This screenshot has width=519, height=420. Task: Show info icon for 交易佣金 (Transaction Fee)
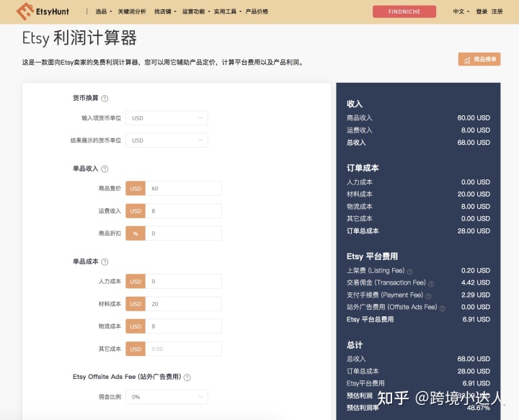[431, 284]
